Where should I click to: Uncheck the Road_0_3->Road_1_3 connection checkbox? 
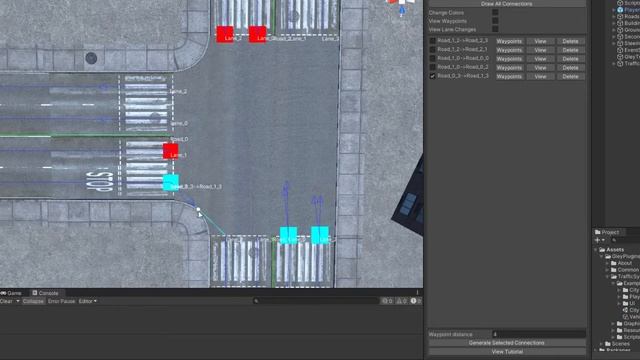coord(432,76)
